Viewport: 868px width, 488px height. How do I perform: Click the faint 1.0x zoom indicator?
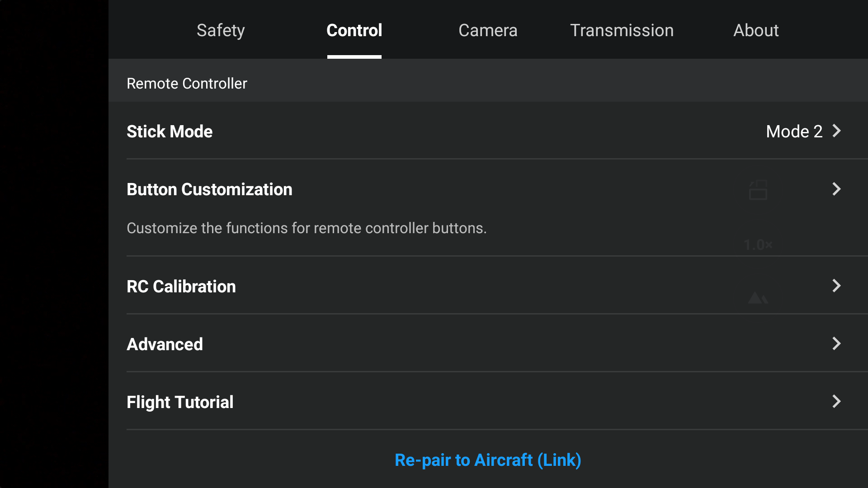pos(758,245)
